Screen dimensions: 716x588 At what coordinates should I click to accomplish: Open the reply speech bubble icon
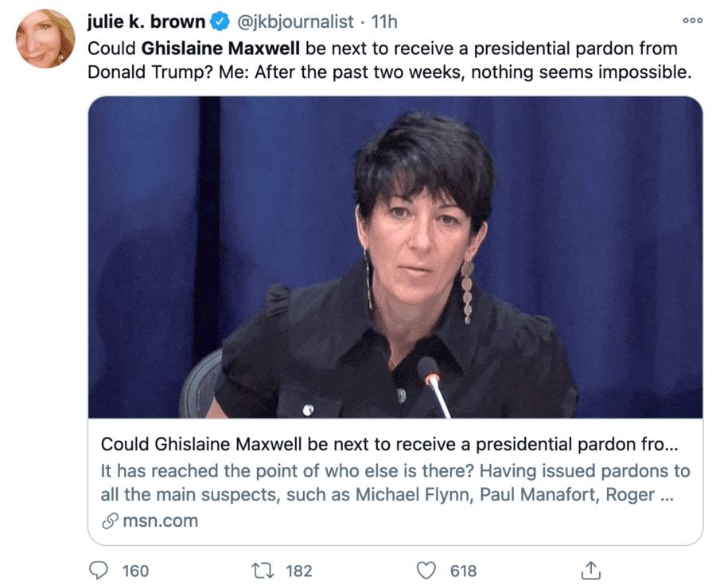click(x=98, y=570)
